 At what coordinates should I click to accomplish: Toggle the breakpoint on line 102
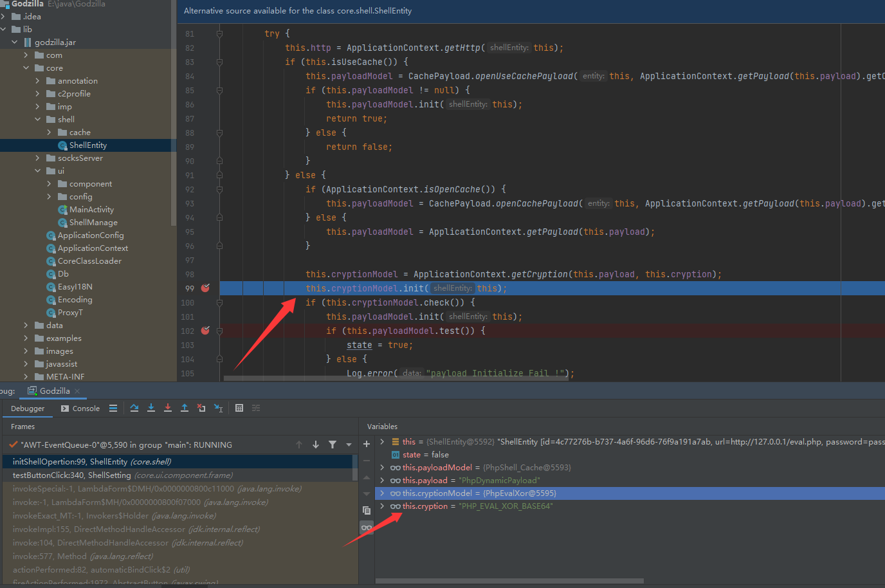click(205, 331)
